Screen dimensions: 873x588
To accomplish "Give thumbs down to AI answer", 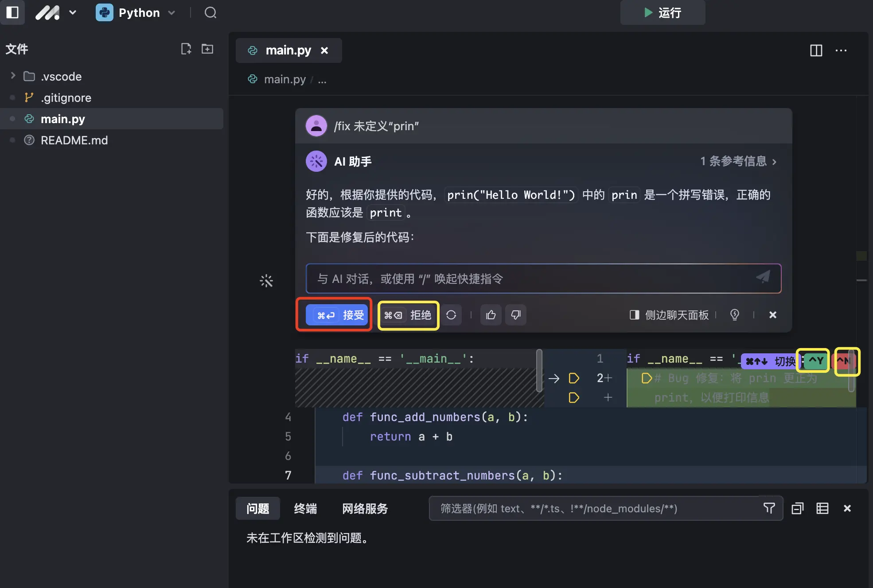I will click(516, 315).
